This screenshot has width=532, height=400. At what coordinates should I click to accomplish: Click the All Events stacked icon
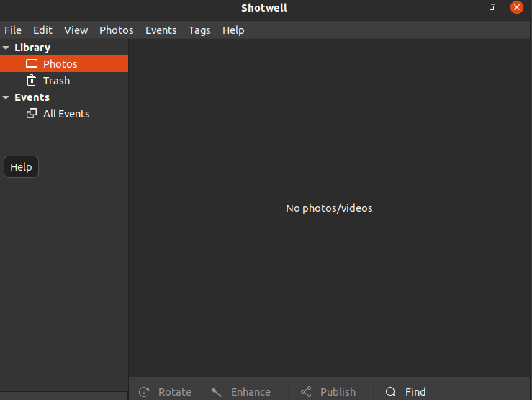pos(32,113)
